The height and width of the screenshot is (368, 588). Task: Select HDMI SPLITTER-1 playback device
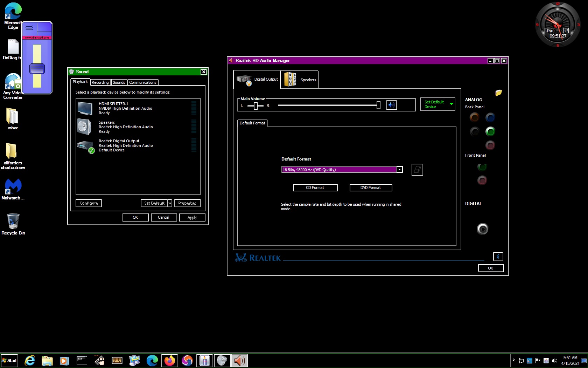pos(138,108)
